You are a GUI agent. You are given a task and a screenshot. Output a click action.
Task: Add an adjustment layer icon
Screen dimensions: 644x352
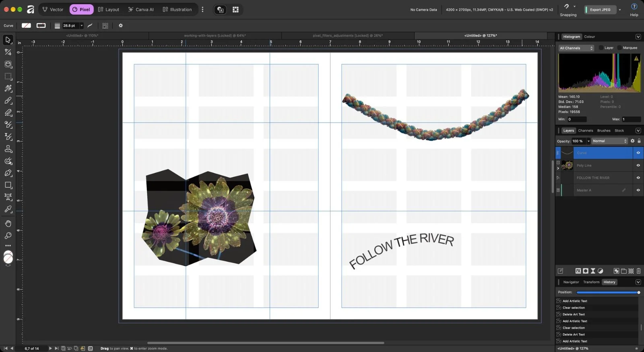600,271
